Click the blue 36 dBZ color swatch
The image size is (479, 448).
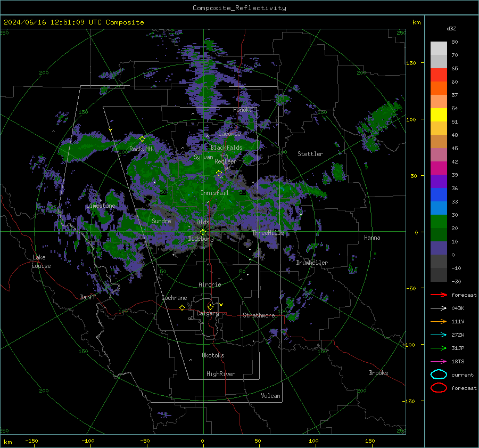click(x=439, y=194)
